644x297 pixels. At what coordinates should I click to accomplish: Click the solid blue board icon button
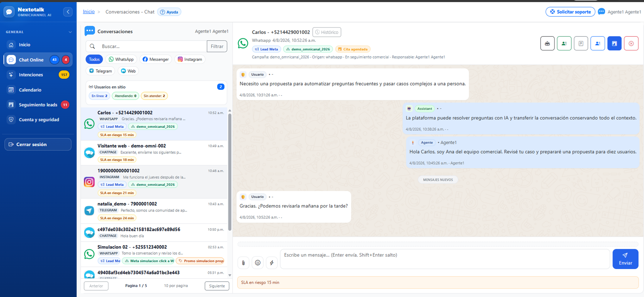pos(614,43)
